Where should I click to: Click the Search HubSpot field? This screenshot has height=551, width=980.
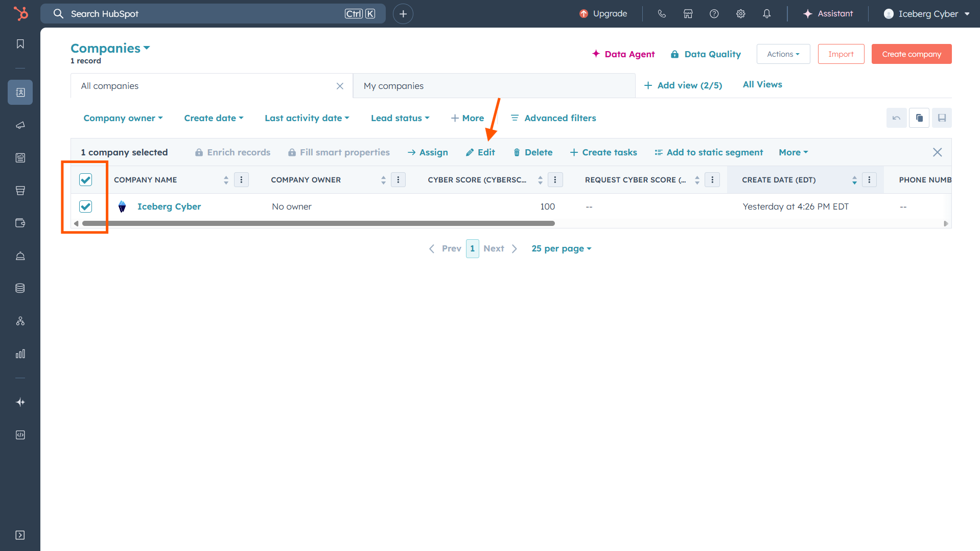click(x=213, y=14)
